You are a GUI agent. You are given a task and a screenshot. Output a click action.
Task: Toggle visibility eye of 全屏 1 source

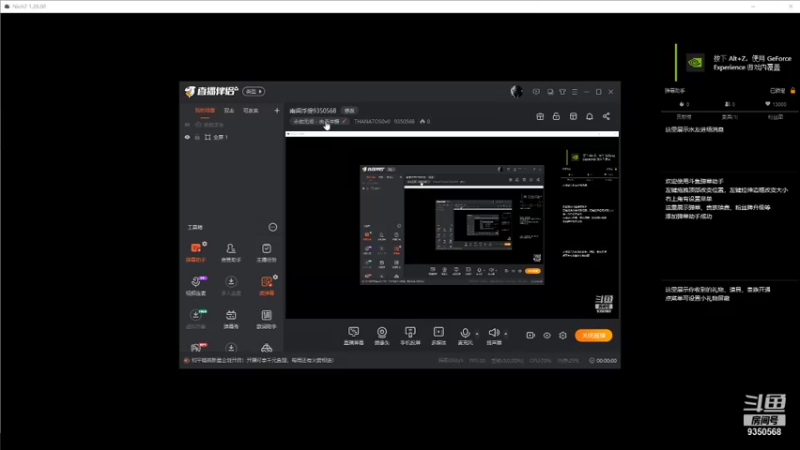tap(187, 137)
